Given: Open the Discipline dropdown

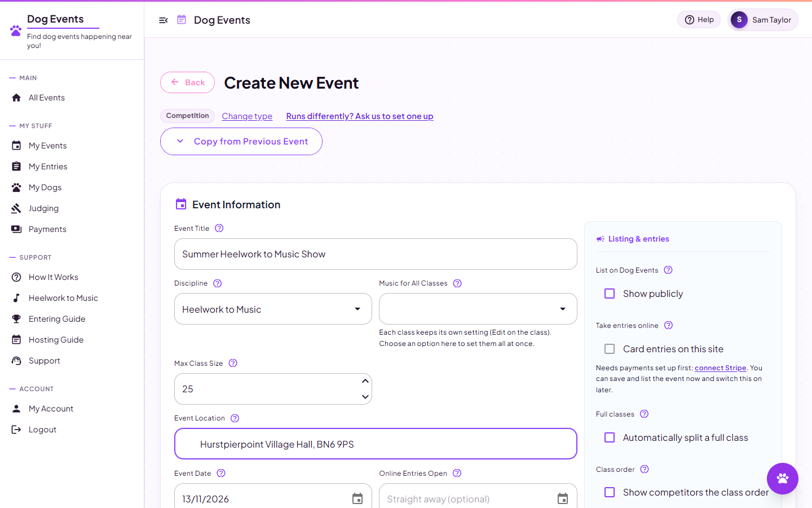Looking at the screenshot, I should [x=273, y=309].
